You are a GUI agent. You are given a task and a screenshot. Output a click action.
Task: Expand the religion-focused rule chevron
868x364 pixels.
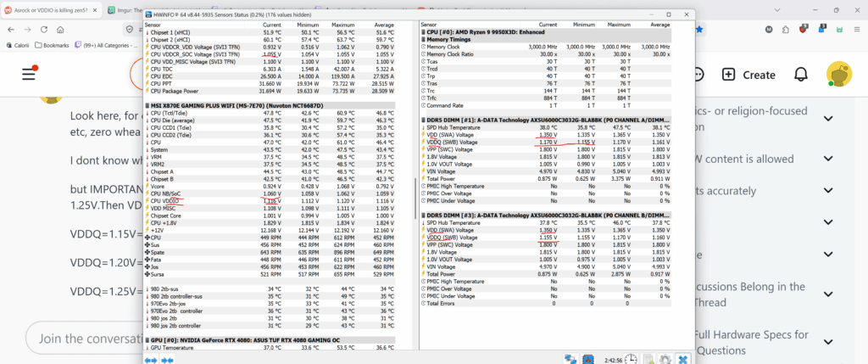tap(828, 119)
